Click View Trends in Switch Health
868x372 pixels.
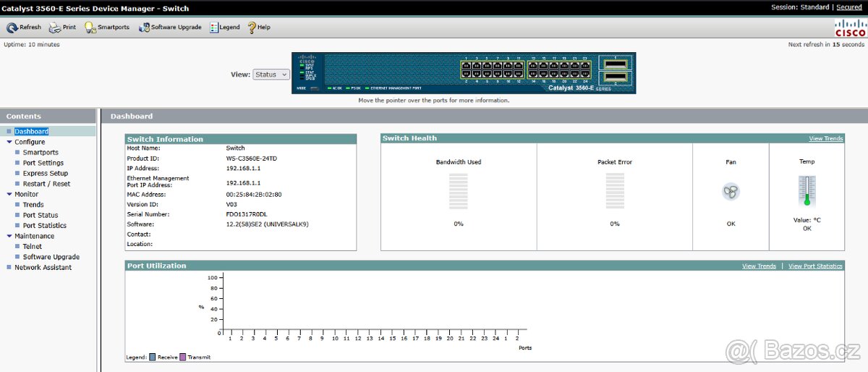[x=826, y=138]
